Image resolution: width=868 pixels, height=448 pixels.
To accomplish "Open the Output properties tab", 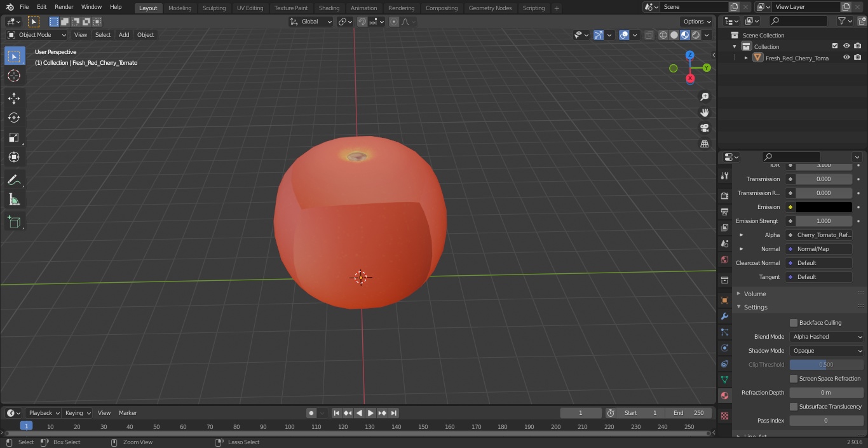I will (x=724, y=212).
